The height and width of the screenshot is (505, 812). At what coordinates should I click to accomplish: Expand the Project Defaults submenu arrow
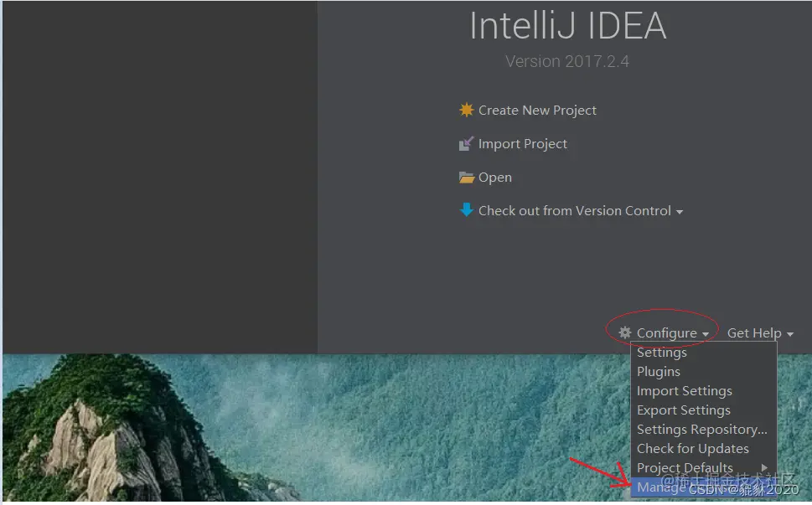click(x=764, y=467)
